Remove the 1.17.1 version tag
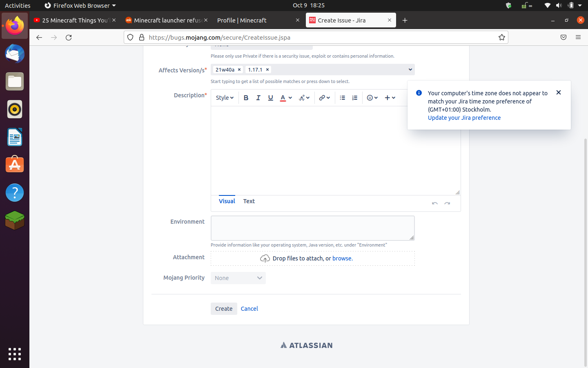 click(267, 70)
